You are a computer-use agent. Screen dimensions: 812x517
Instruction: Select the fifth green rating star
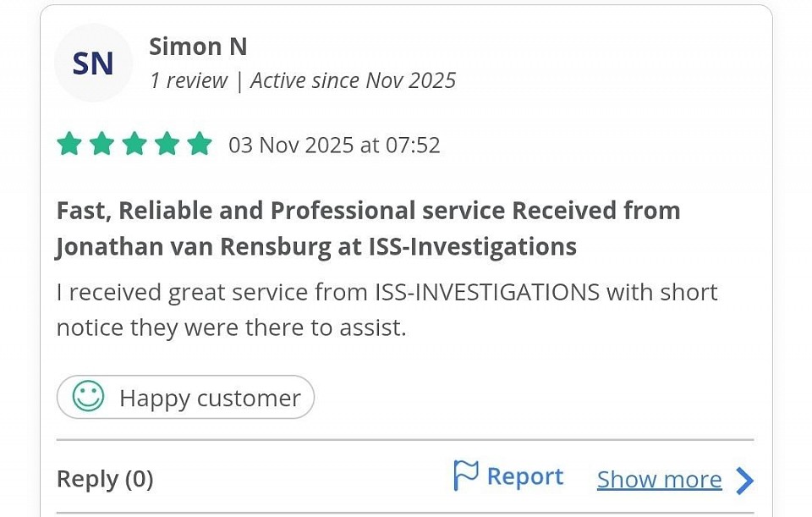click(x=199, y=144)
